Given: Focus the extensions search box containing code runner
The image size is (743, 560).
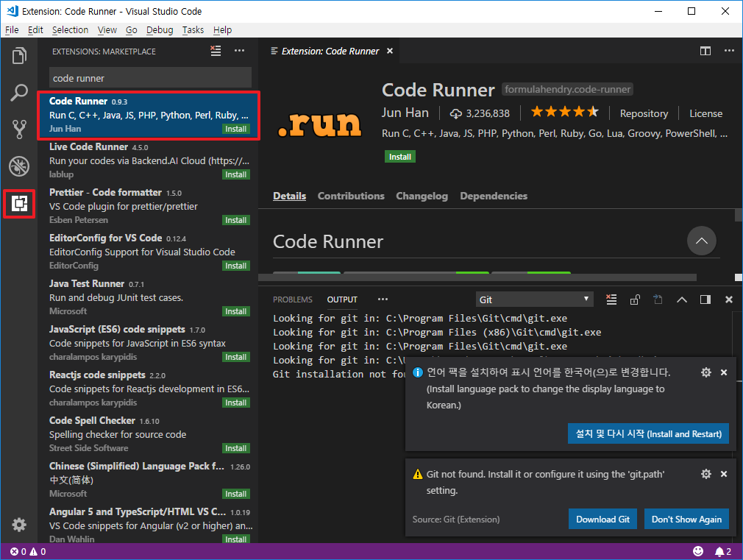Looking at the screenshot, I should [150, 78].
